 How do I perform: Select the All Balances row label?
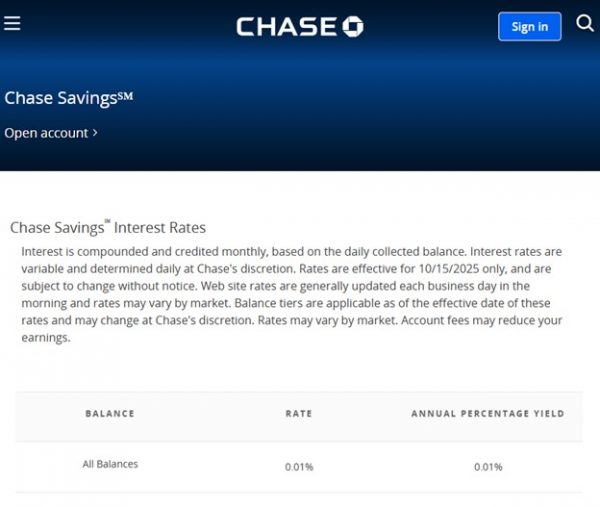110,464
